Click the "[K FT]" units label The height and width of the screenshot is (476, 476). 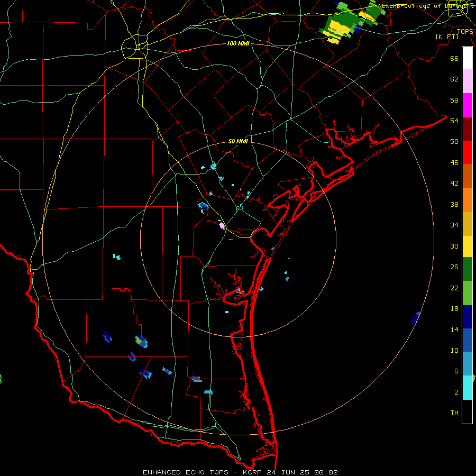(447, 36)
